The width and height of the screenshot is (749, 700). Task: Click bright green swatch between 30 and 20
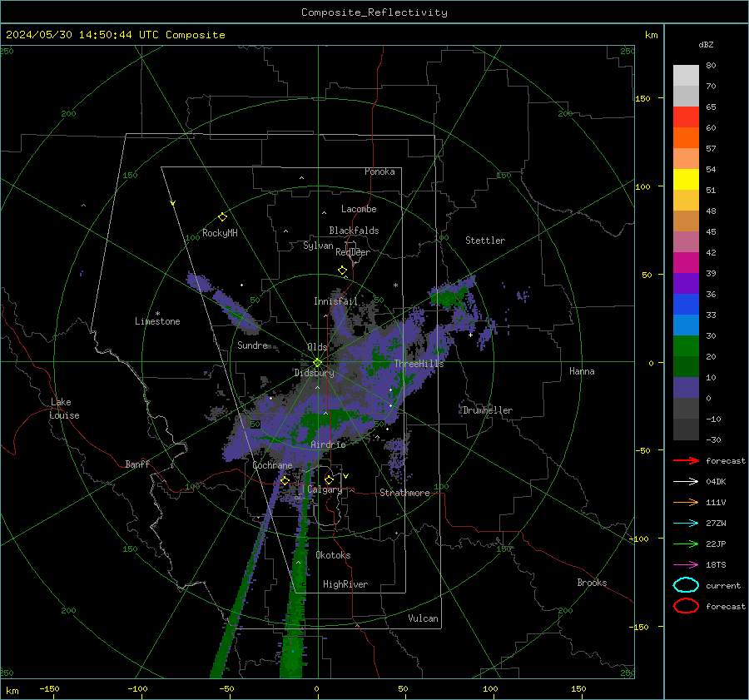tap(686, 346)
